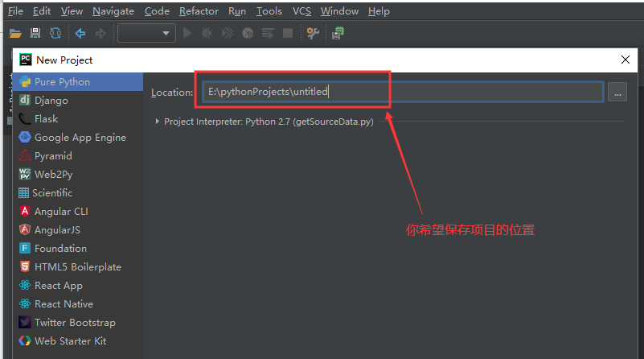Expand the Project Interpreter section
Screen dimensions: 644x359
pyautogui.click(x=157, y=122)
